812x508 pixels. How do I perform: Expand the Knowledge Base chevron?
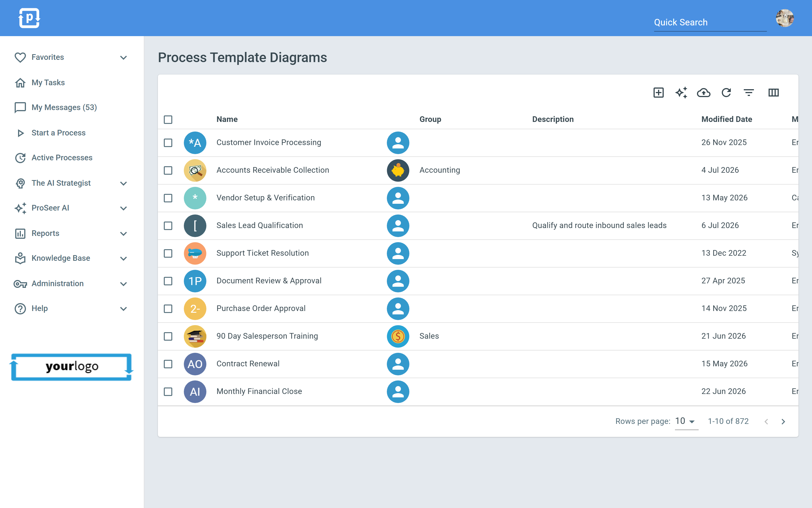(x=123, y=258)
